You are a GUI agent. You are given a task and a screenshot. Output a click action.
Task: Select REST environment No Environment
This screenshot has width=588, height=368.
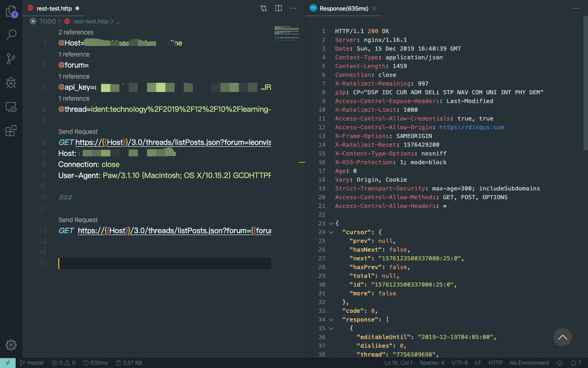529,363
